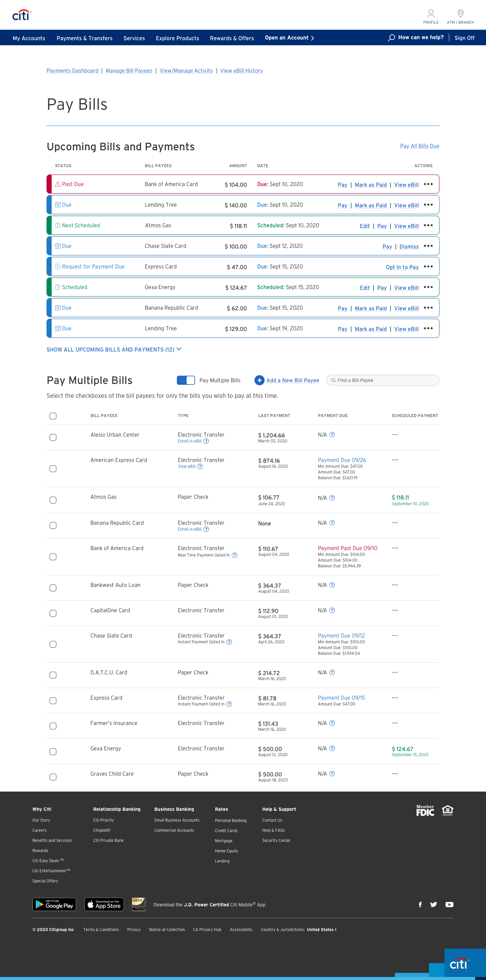Open the Explore Products menu
Viewport: 486px width, 980px height.
177,38
